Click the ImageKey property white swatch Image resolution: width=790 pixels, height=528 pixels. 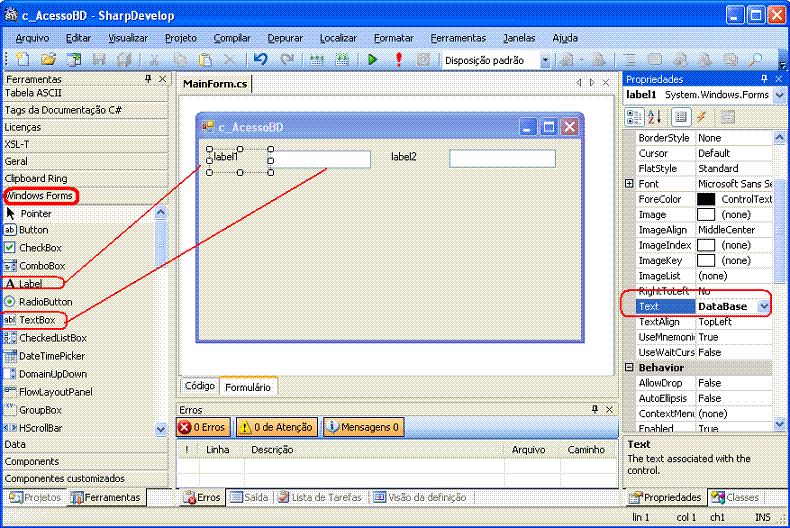[x=706, y=260]
